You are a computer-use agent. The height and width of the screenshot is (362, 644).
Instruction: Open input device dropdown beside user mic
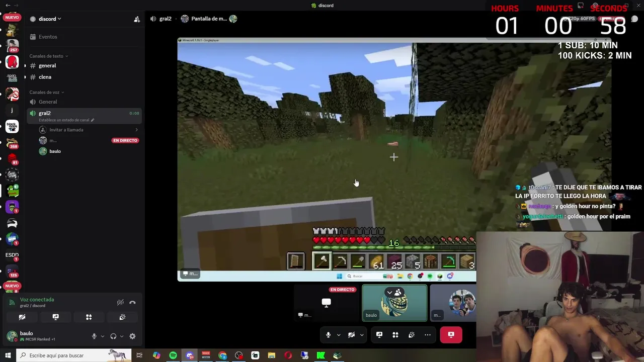click(102, 336)
